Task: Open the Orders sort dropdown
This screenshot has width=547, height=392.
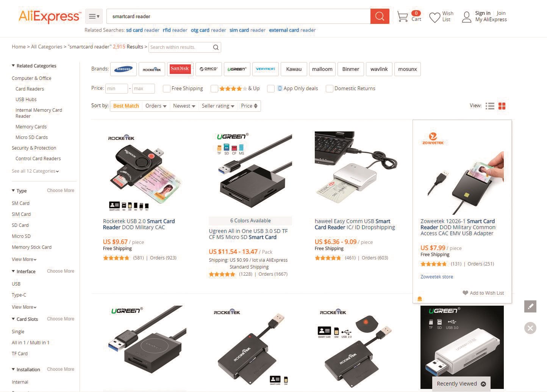Action: pyautogui.click(x=156, y=106)
